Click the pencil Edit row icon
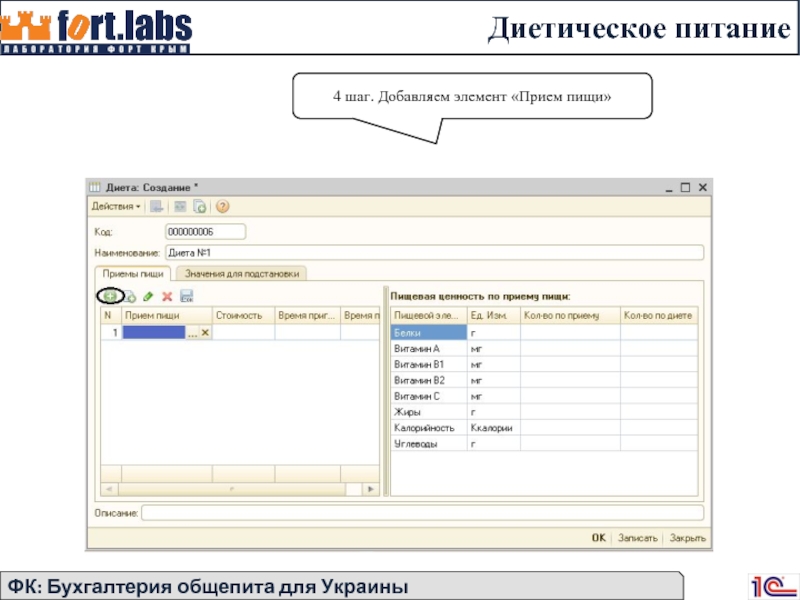Image resolution: width=800 pixels, height=600 pixels. coord(148,297)
